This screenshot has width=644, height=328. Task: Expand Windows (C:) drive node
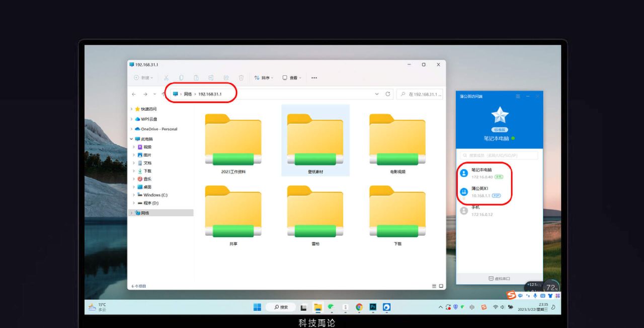pyautogui.click(x=134, y=195)
